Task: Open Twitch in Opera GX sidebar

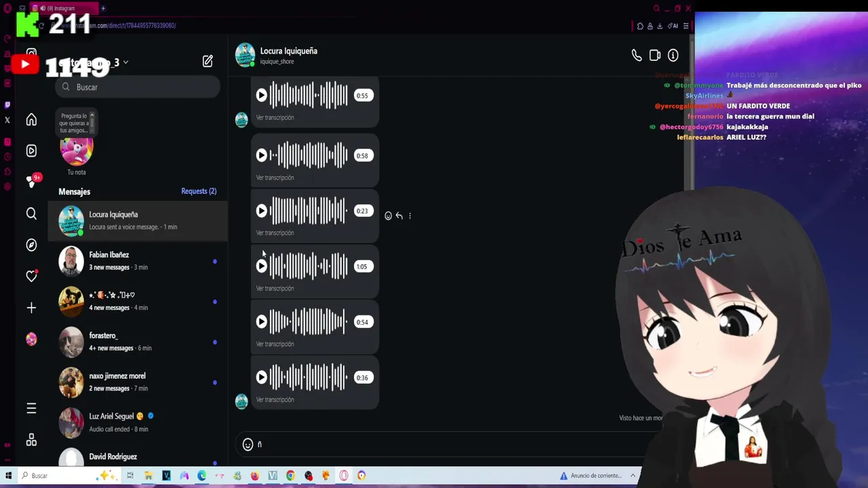Action: [x=7, y=105]
